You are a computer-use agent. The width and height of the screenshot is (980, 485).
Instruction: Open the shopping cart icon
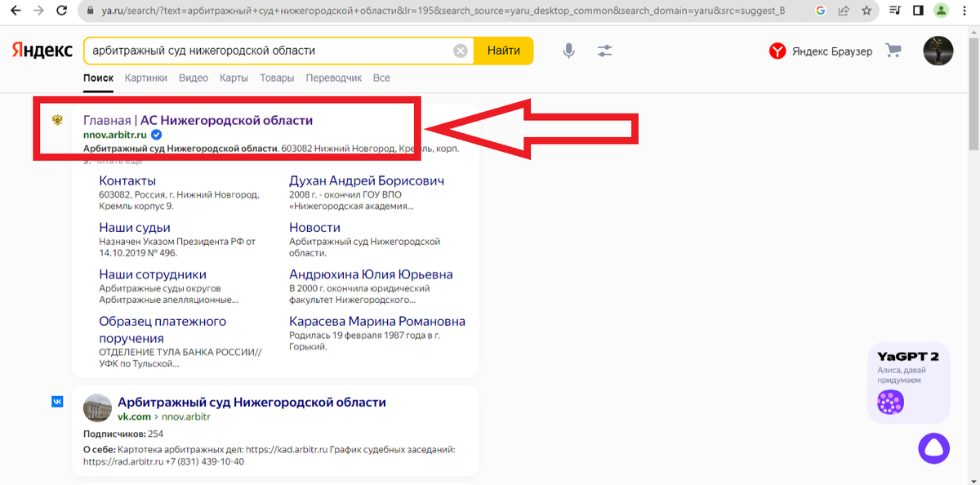coord(893,51)
